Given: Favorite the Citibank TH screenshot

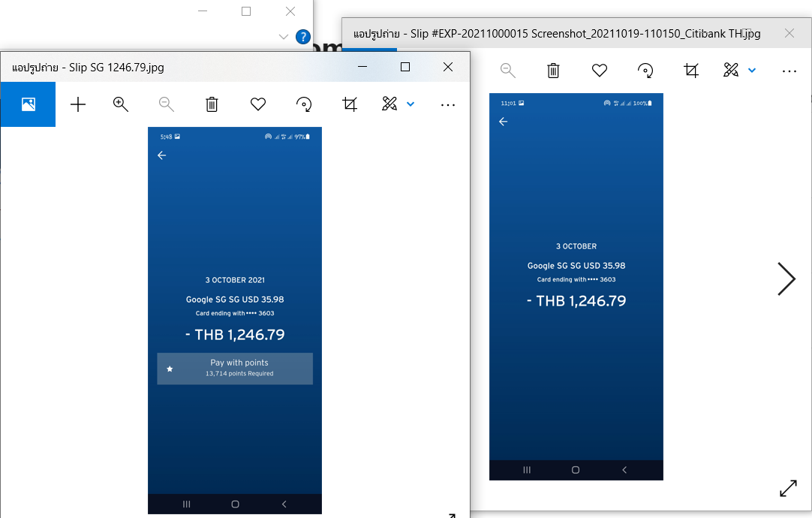Looking at the screenshot, I should coord(600,71).
